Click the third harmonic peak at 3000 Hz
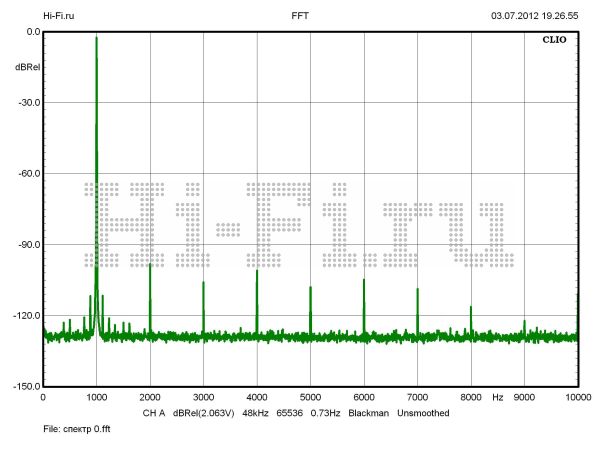Image resolution: width=600 pixels, height=450 pixels. 203,284
